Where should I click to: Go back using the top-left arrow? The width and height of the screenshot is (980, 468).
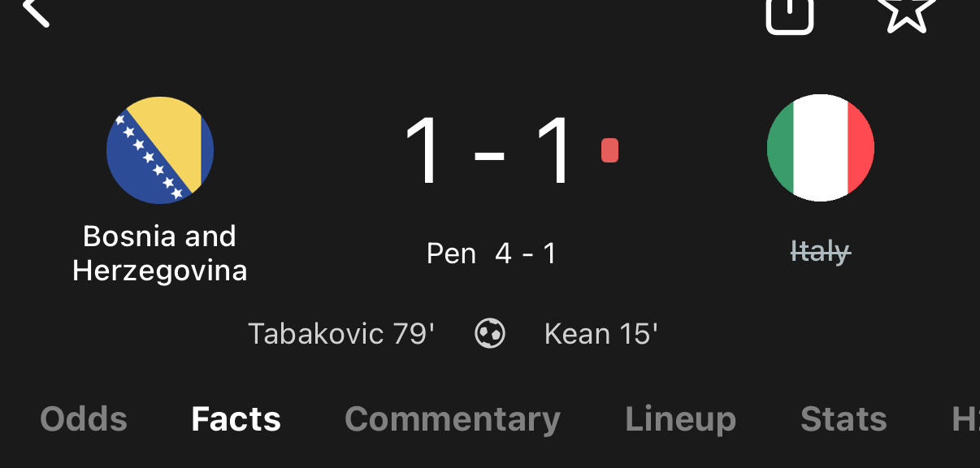tap(36, 11)
